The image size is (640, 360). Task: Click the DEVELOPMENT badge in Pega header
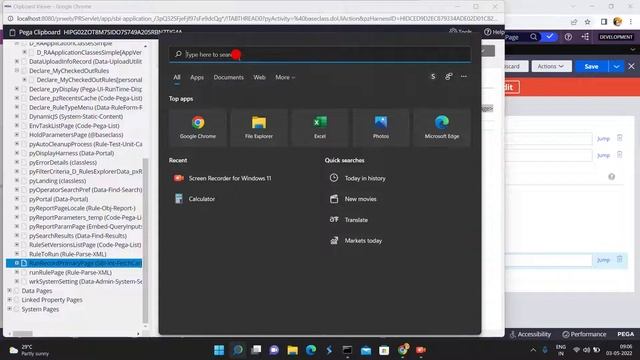[x=616, y=37]
